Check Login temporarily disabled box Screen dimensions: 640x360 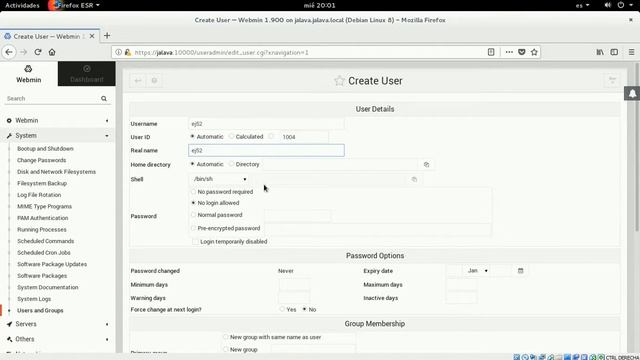coord(196,242)
